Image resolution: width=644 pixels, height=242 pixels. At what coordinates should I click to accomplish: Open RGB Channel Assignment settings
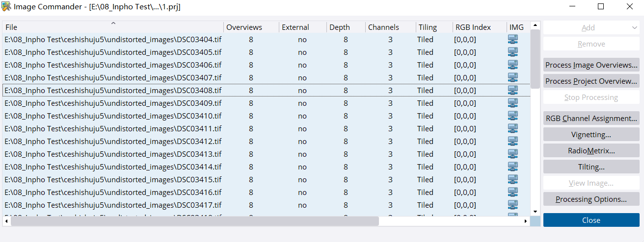[591, 119]
